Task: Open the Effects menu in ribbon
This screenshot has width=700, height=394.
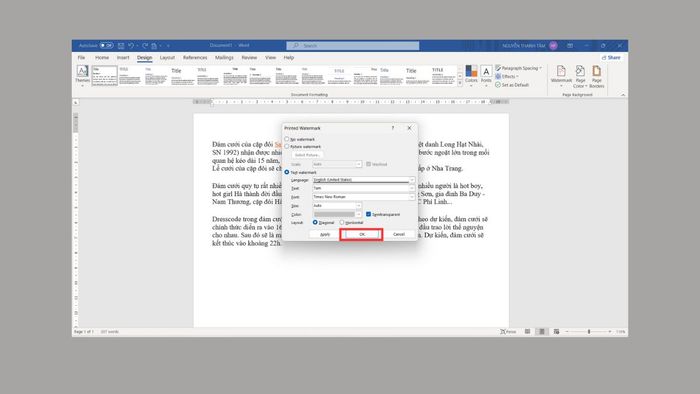Action: [507, 76]
